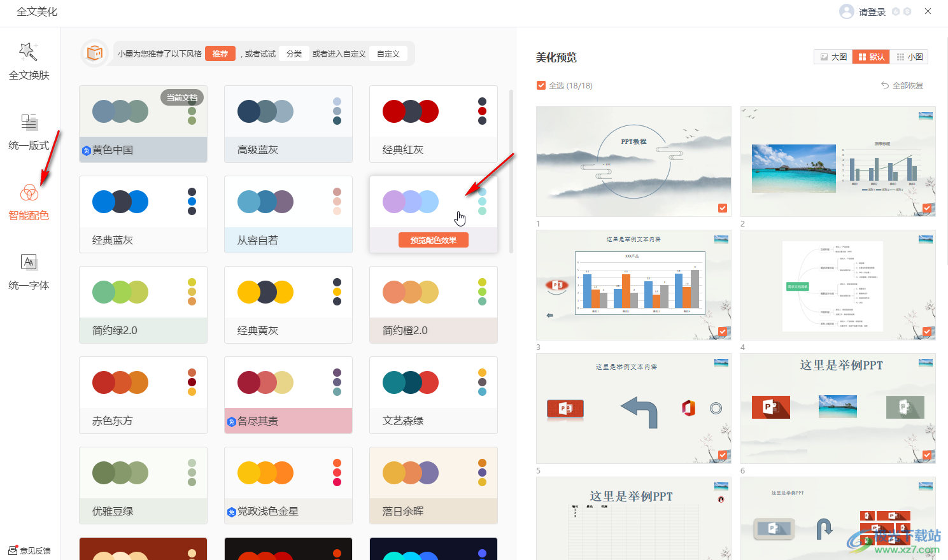Switch to the 自定义 tab
This screenshot has height=560, width=948.
(388, 54)
